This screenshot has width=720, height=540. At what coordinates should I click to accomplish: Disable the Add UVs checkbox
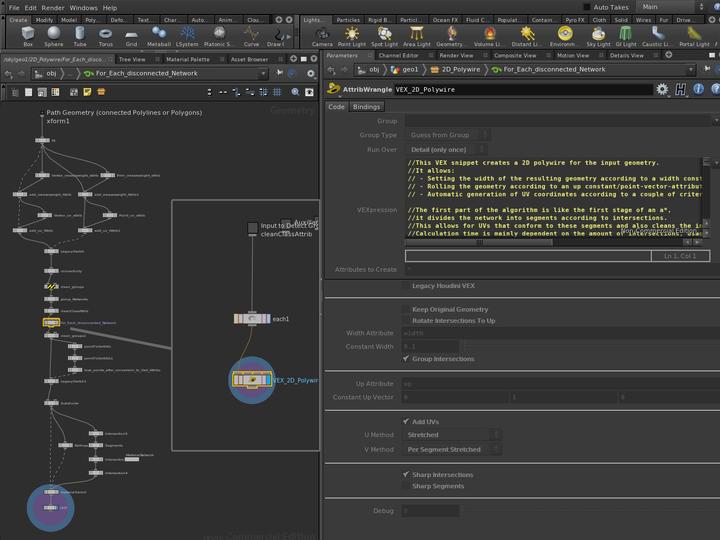click(x=406, y=422)
